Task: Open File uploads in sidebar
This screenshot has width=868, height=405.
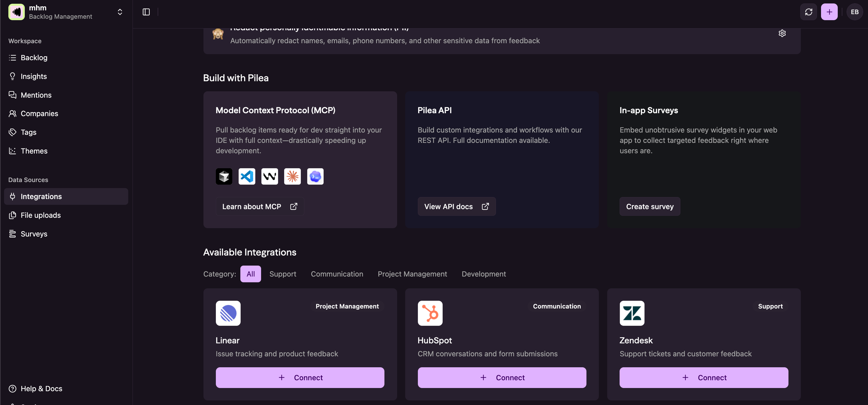Action: click(66, 215)
